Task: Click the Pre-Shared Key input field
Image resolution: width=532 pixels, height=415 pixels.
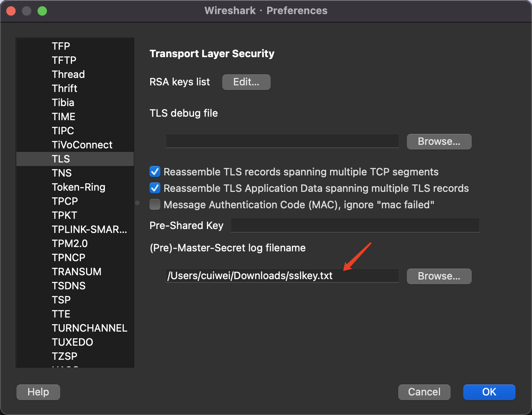Action: pyautogui.click(x=355, y=225)
